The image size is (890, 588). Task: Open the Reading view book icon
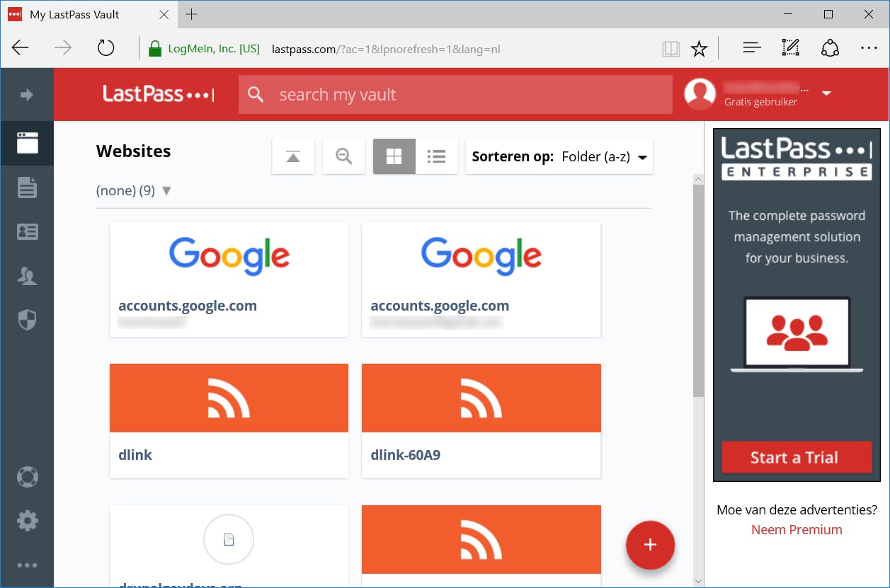click(671, 48)
